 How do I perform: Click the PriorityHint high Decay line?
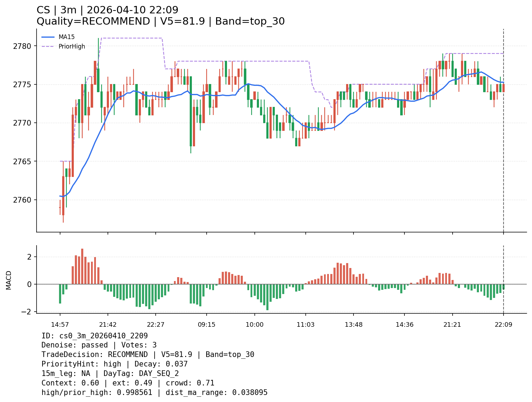pos(115,364)
